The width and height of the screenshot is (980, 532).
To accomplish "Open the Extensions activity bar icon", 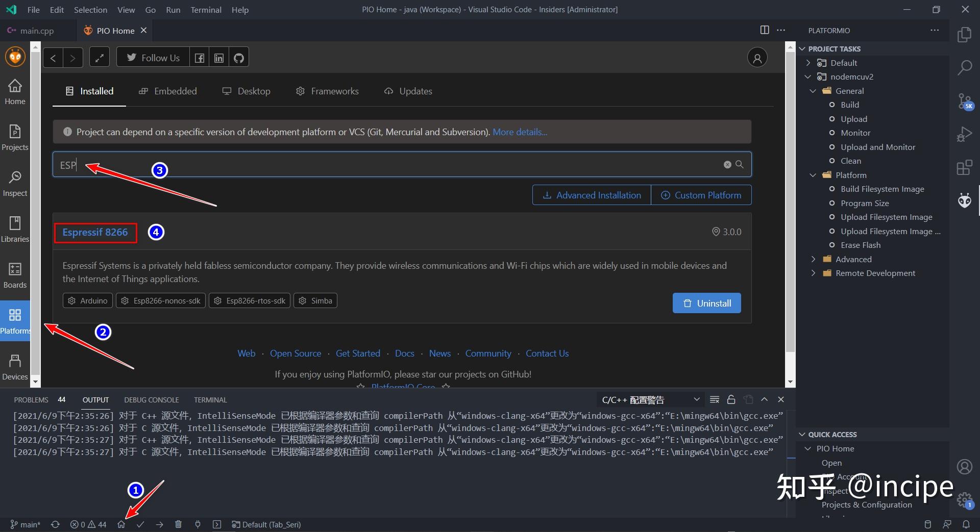I will (x=964, y=167).
